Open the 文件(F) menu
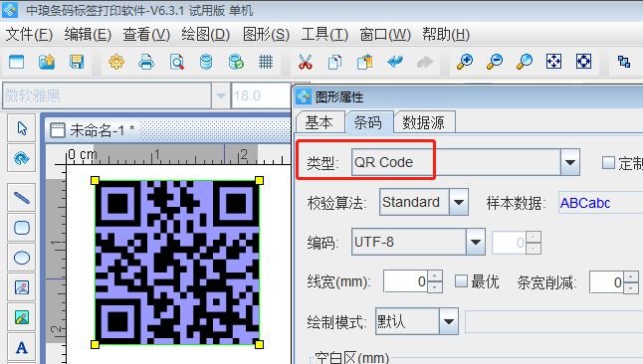643x364 pixels. tap(29, 35)
